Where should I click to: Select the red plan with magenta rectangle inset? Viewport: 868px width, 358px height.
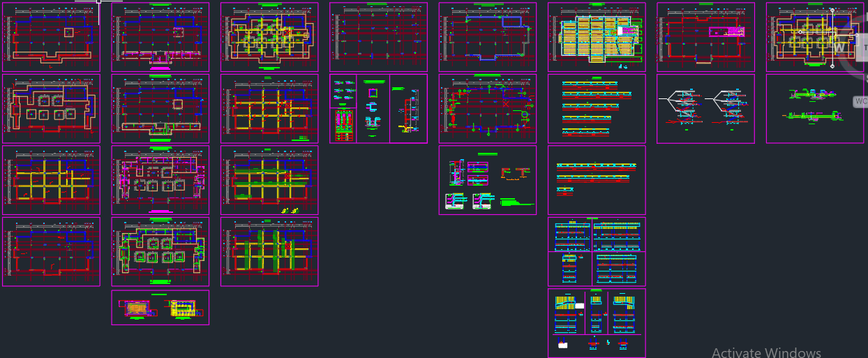click(x=705, y=37)
